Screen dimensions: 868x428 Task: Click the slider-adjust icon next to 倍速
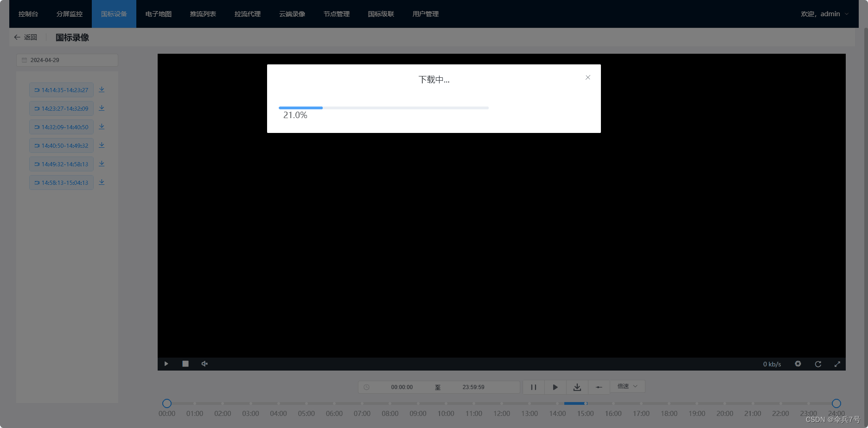pyautogui.click(x=599, y=387)
